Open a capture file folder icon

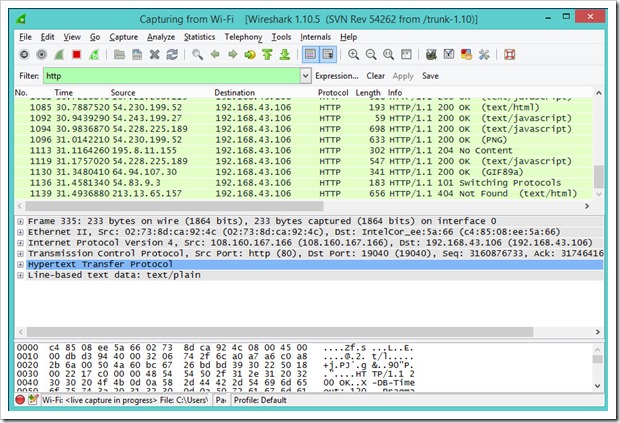point(119,55)
